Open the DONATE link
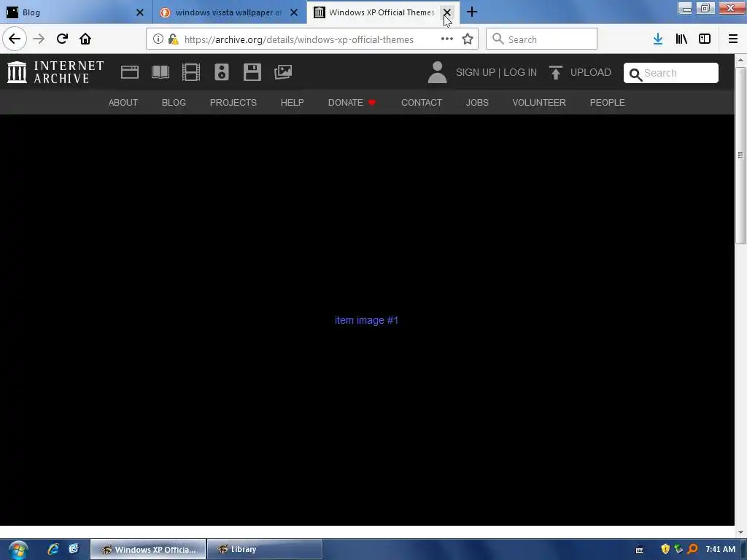 click(x=352, y=102)
